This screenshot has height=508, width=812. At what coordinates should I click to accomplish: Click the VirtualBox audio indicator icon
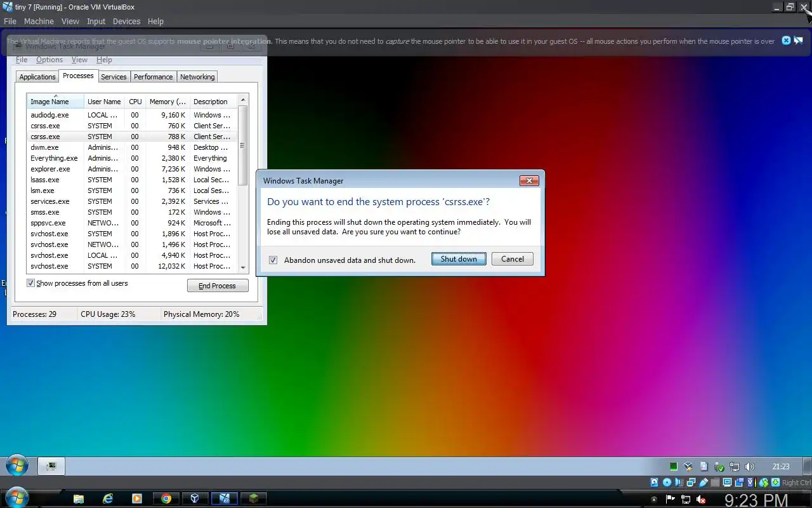(679, 483)
